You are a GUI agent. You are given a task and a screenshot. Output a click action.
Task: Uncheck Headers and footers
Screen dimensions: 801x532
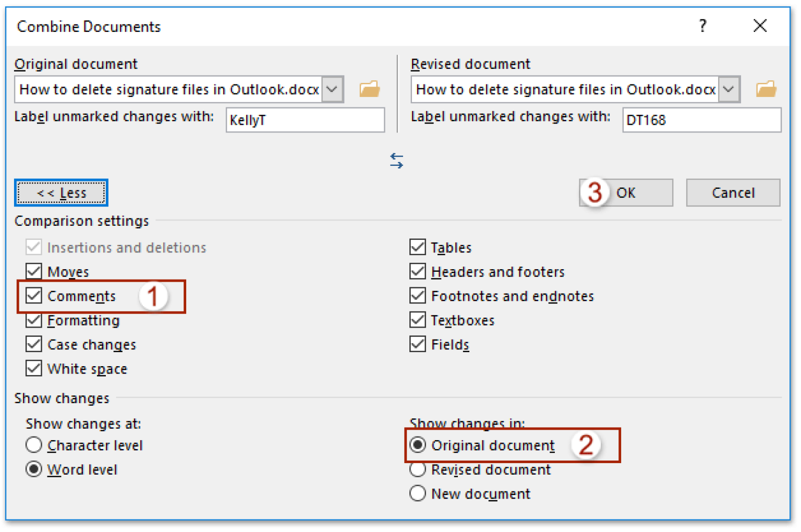pos(418,271)
